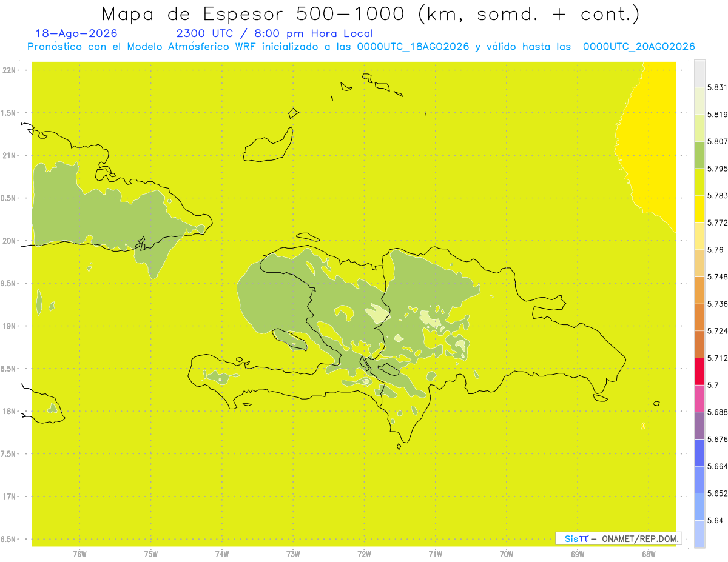728x562 pixels.
Task: Click the legend value '5.64'
Action: (716, 520)
